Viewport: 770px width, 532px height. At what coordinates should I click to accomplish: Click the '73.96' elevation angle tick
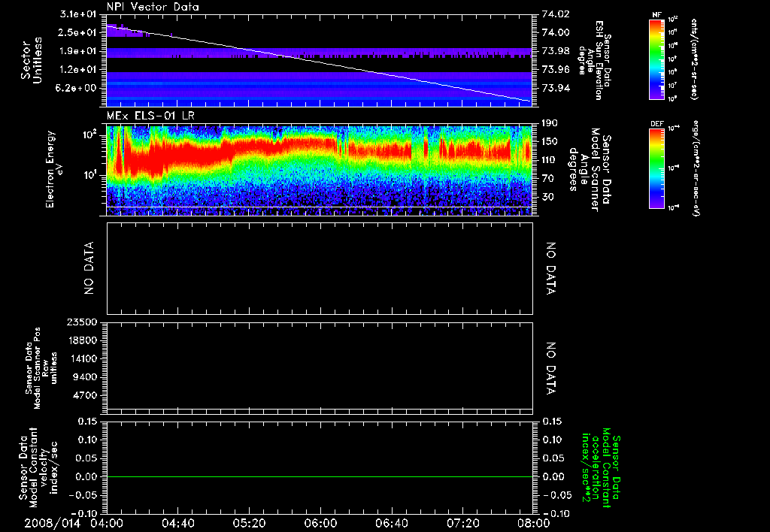coord(556,70)
